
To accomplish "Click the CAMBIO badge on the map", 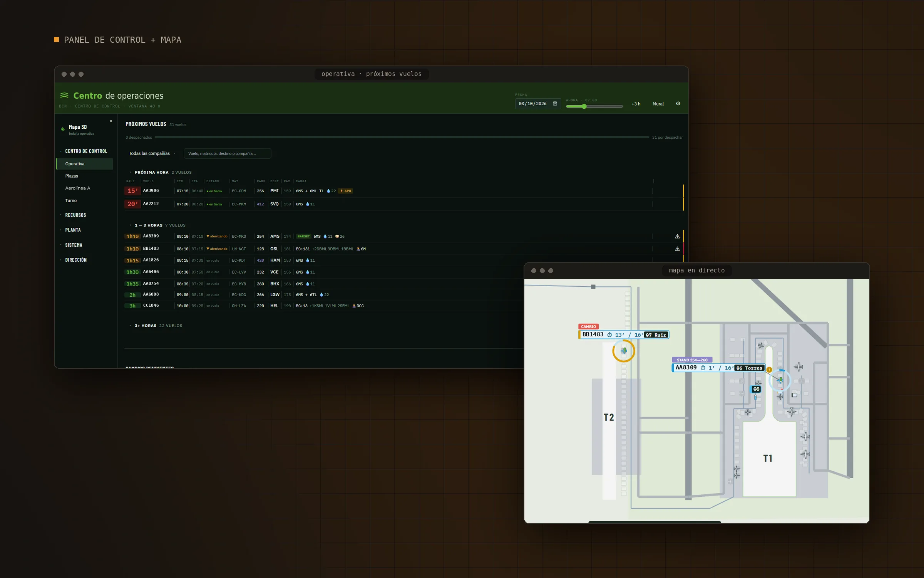I will pos(588,326).
